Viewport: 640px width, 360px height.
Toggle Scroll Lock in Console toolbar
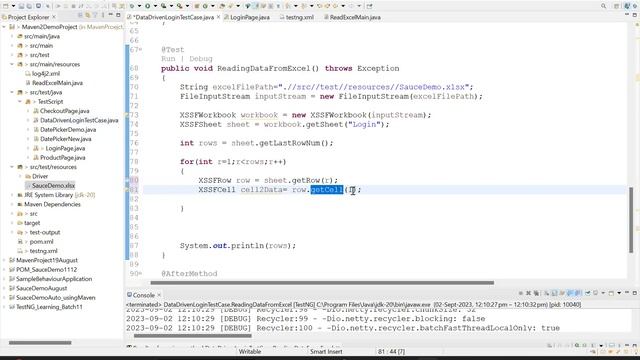coord(554,293)
